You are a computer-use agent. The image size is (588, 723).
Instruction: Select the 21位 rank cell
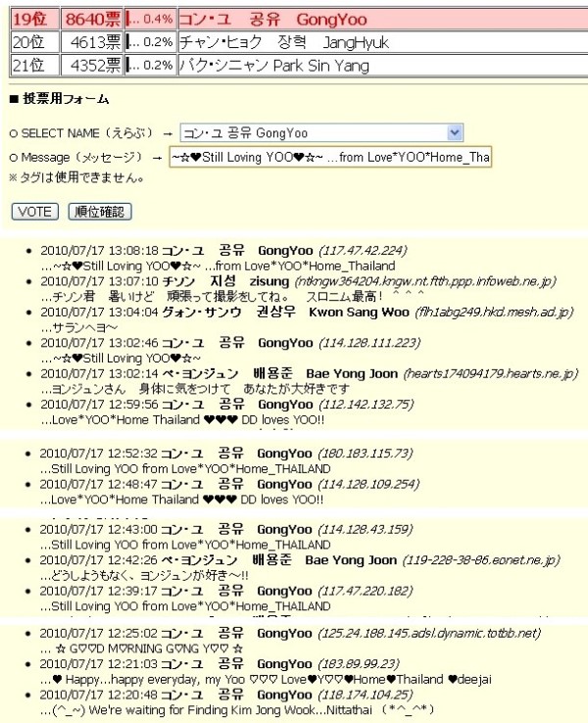[34, 65]
